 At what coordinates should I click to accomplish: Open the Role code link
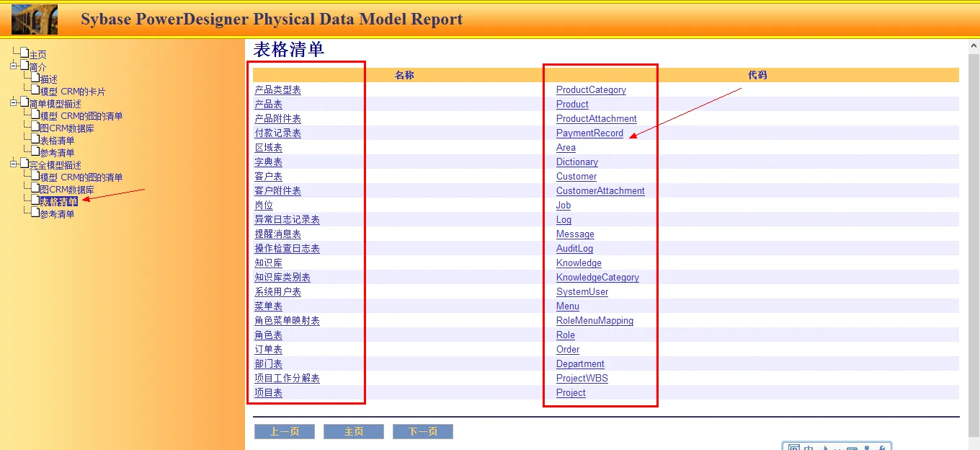tap(566, 335)
